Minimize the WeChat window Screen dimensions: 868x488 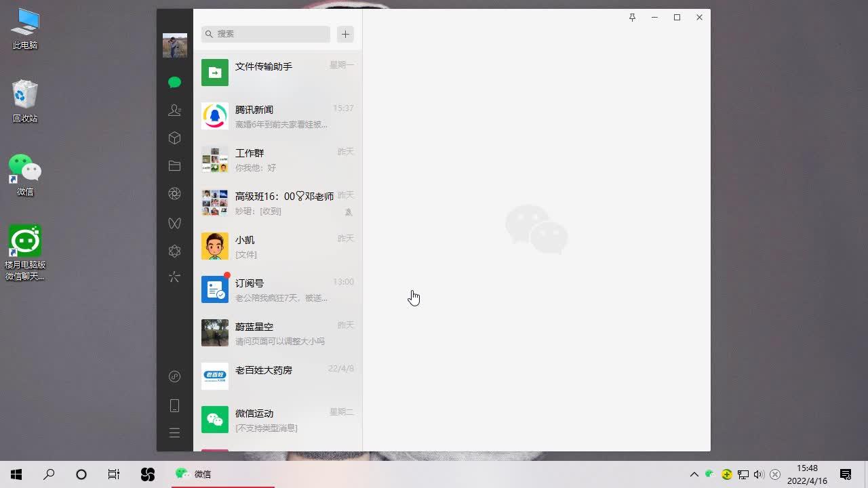654,18
